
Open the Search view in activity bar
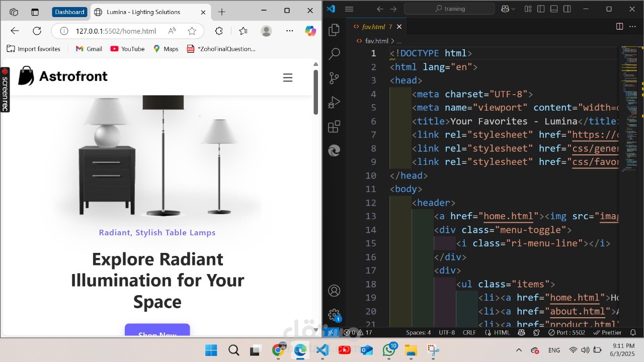[x=334, y=54]
